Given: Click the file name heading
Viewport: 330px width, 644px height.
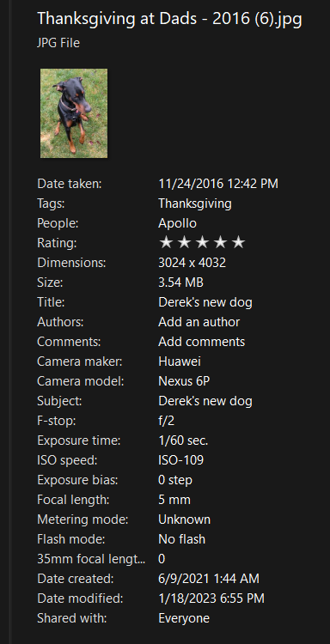Looking at the screenshot, I should tap(169, 19).
